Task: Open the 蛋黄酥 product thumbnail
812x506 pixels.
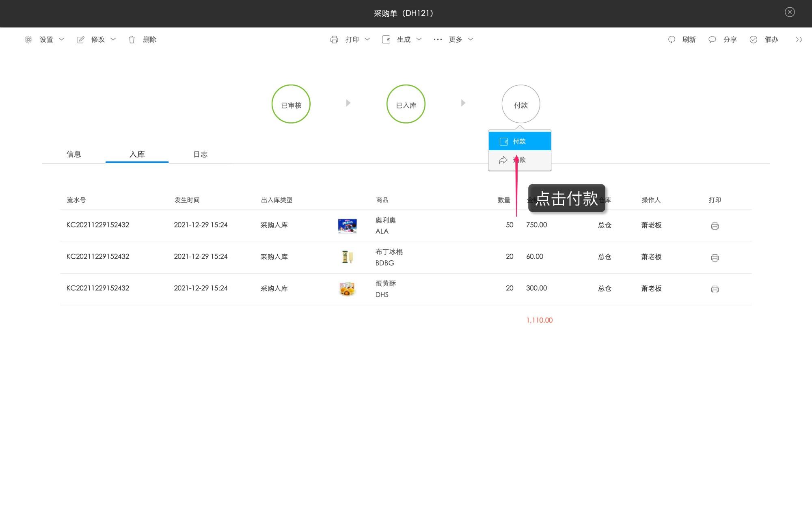Action: tap(347, 289)
